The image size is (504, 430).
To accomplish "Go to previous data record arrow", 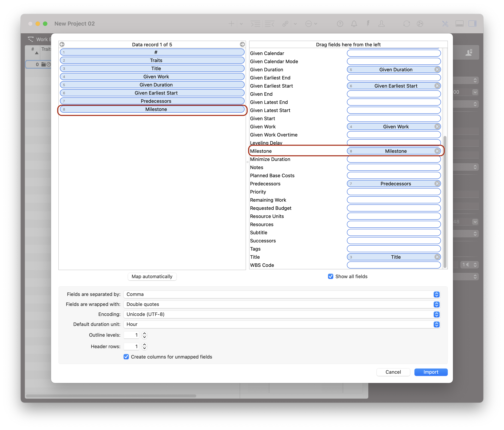I will click(62, 44).
